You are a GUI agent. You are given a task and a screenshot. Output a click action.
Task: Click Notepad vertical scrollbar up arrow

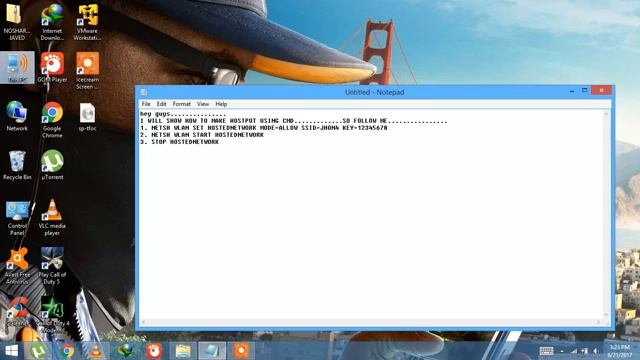pos(606,114)
